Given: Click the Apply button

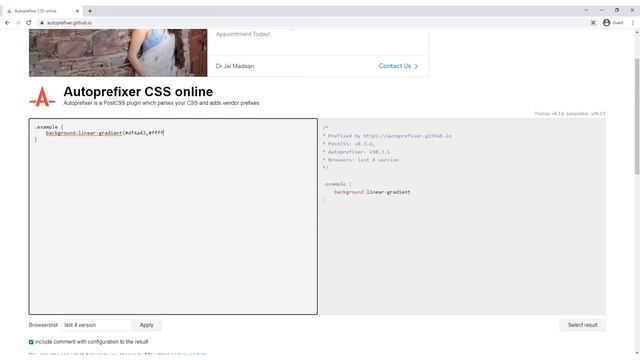Looking at the screenshot, I should pyautogui.click(x=147, y=325).
